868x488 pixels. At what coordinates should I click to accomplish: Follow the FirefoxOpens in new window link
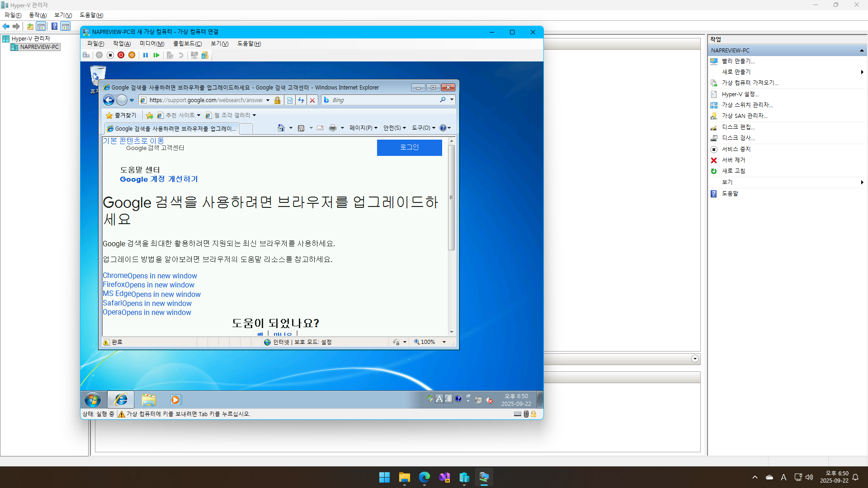[x=148, y=285]
